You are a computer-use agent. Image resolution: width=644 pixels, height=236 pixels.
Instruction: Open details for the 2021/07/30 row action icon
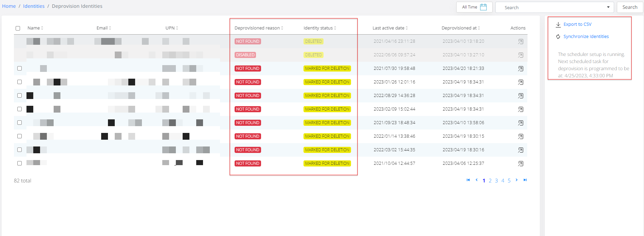point(520,68)
